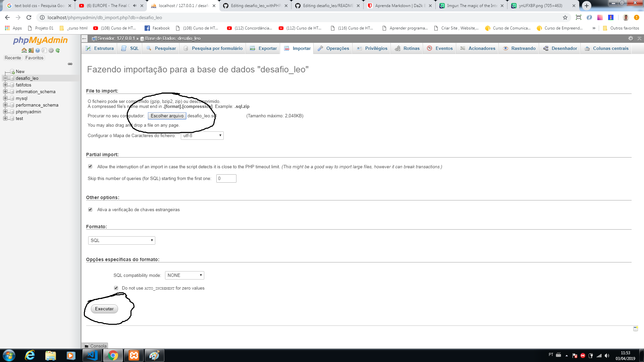The height and width of the screenshot is (362, 644).
Task: Open navigation panel settings gear icon
Action: pos(51,50)
